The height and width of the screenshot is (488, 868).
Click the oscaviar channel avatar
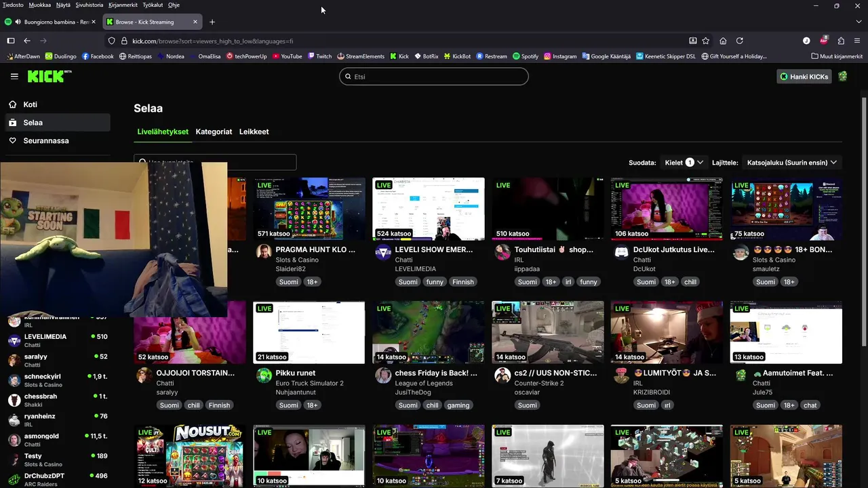pyautogui.click(x=502, y=375)
